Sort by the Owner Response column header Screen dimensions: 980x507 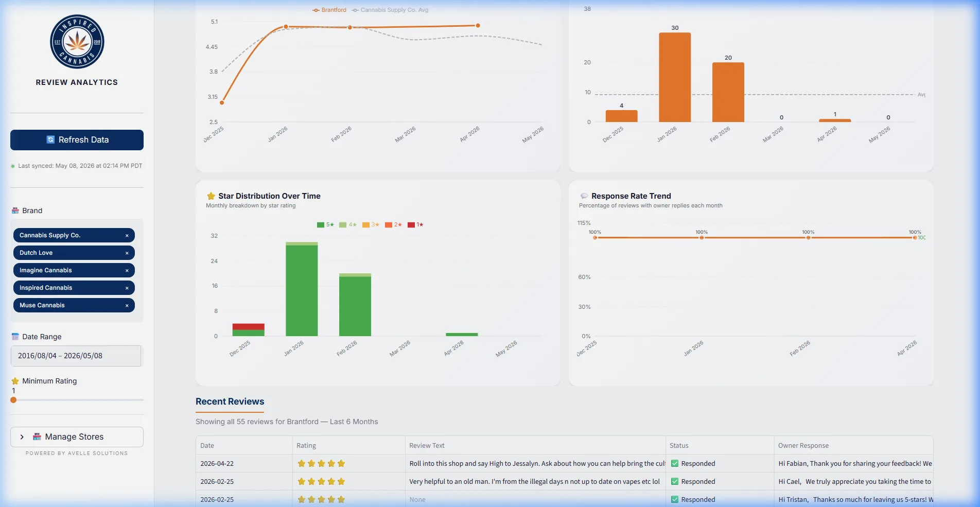click(853, 446)
